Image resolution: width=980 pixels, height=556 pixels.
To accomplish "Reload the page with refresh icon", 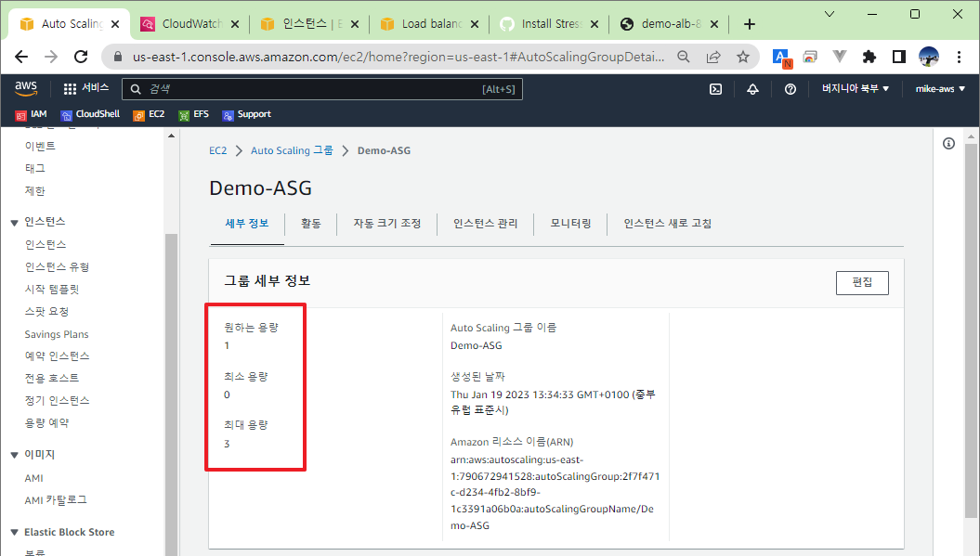I will 81,57.
